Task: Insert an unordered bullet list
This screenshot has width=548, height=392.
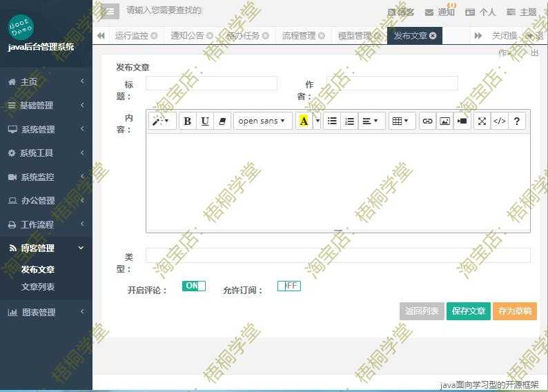Action: [332, 121]
